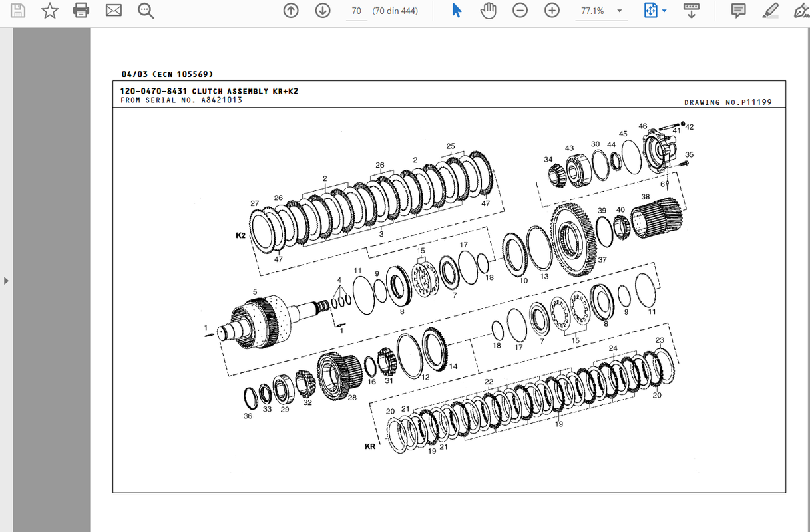Click part number 39 above the snap ring
The height and width of the screenshot is (532, 810).
602,211
